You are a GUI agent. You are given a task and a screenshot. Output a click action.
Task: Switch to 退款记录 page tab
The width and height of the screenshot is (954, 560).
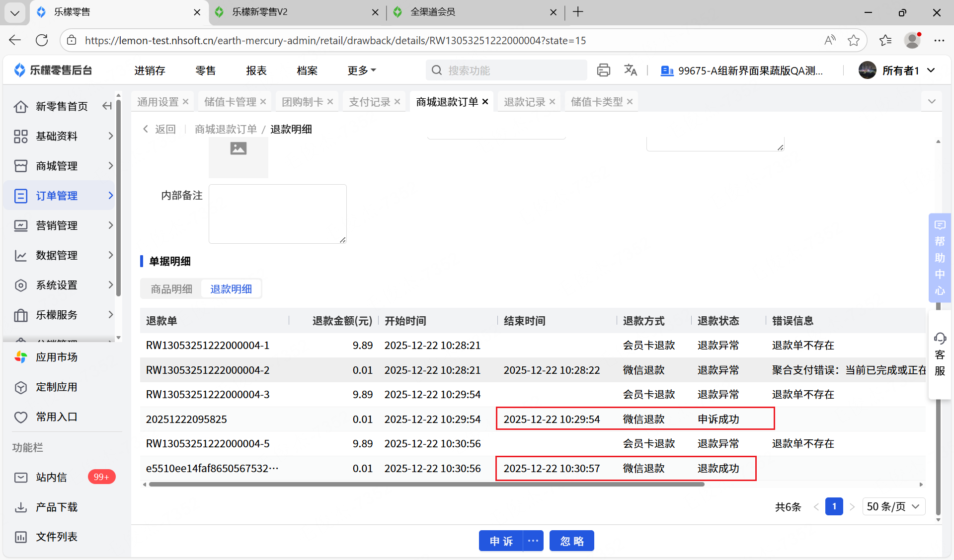[524, 102]
